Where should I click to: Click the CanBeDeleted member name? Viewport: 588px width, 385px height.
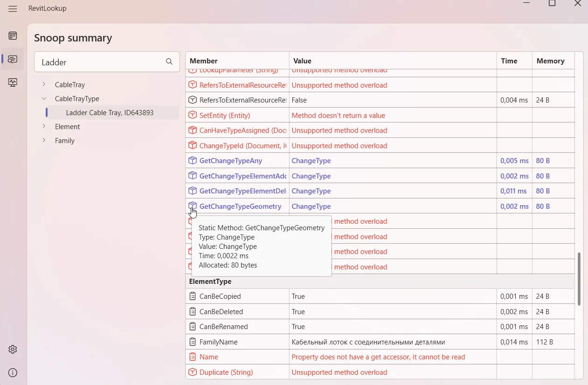tap(221, 312)
